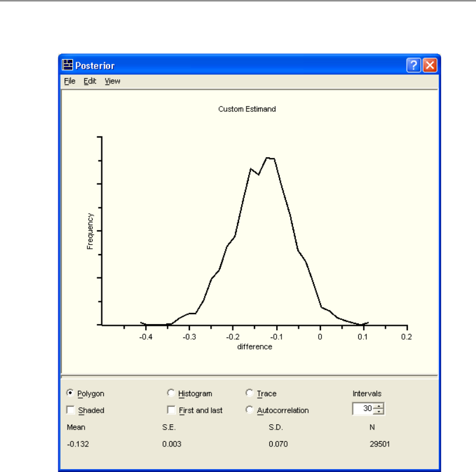Select the Autocorrelation radio button
The image size is (476, 472).
pyautogui.click(x=249, y=410)
